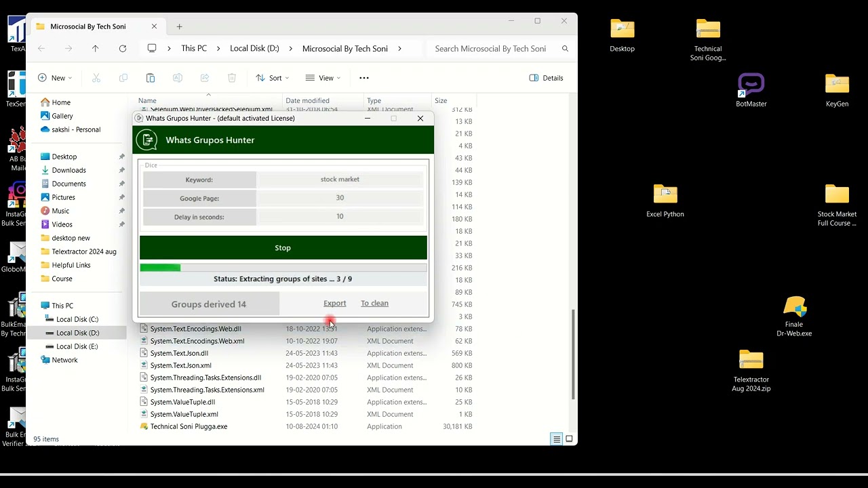Click the Keyword field showing stock market
This screenshot has height=488, width=868.
[x=340, y=180]
